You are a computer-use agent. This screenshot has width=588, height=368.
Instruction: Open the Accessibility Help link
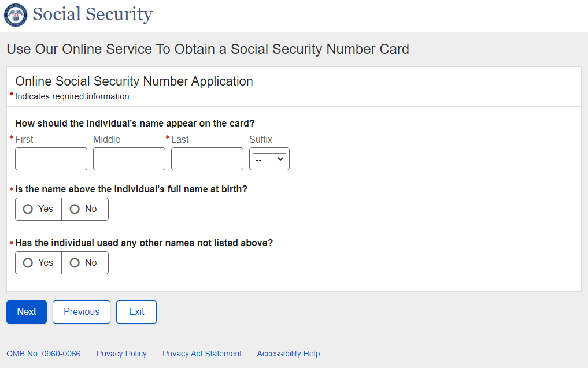288,354
